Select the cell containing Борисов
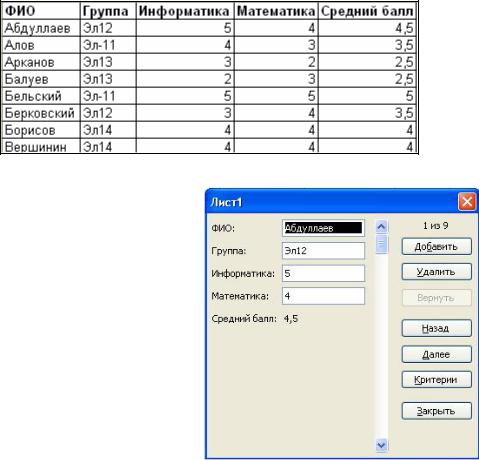Viewport: 479px width, 460px height. point(41,130)
